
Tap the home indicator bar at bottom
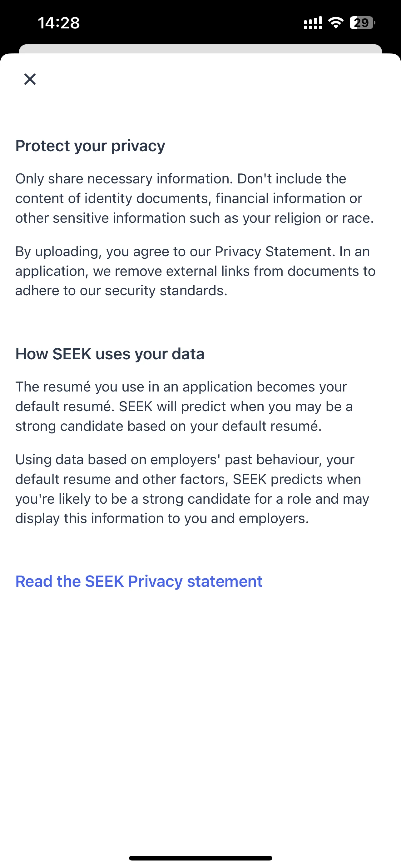[200, 858]
